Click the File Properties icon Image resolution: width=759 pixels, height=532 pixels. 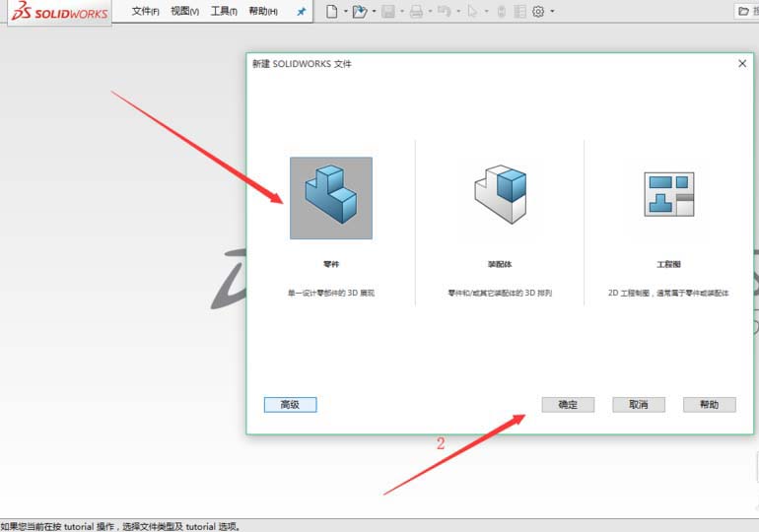[x=519, y=11]
